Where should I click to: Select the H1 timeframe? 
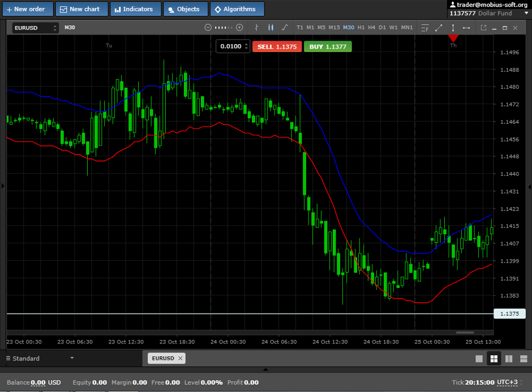pos(361,28)
